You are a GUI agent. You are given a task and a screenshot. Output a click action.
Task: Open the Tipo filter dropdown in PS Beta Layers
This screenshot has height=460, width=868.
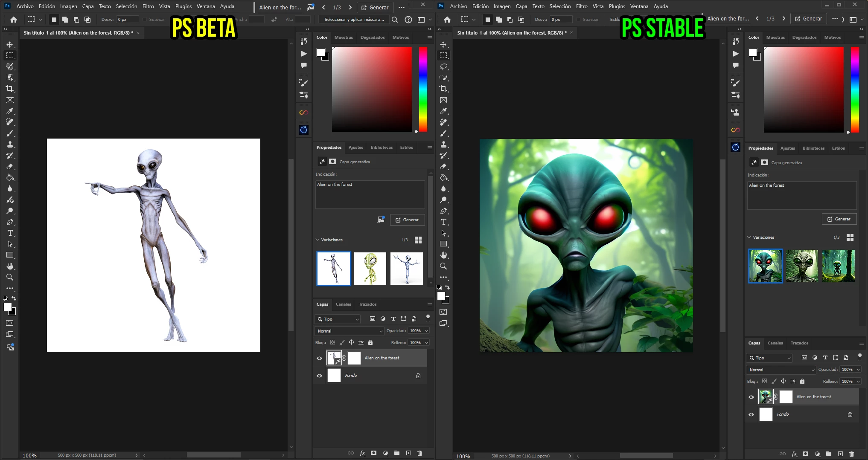338,319
